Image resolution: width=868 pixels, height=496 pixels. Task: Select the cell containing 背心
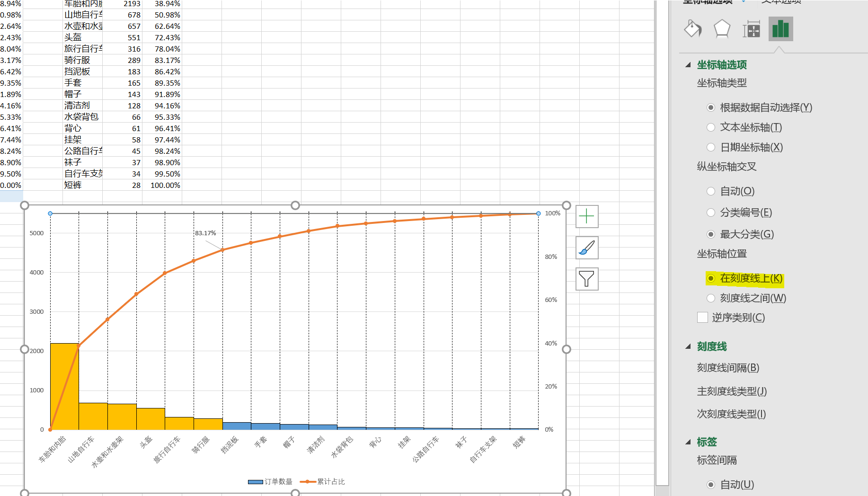(x=82, y=128)
